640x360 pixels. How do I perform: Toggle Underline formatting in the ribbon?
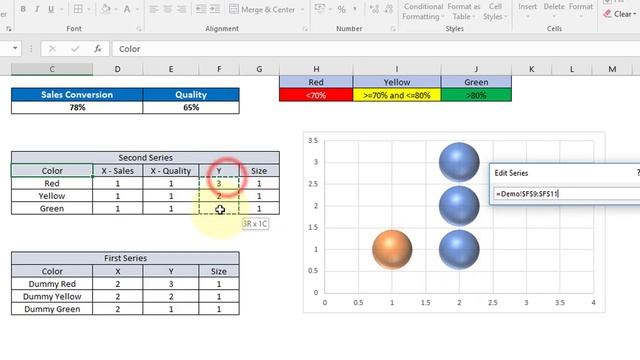(x=51, y=9)
